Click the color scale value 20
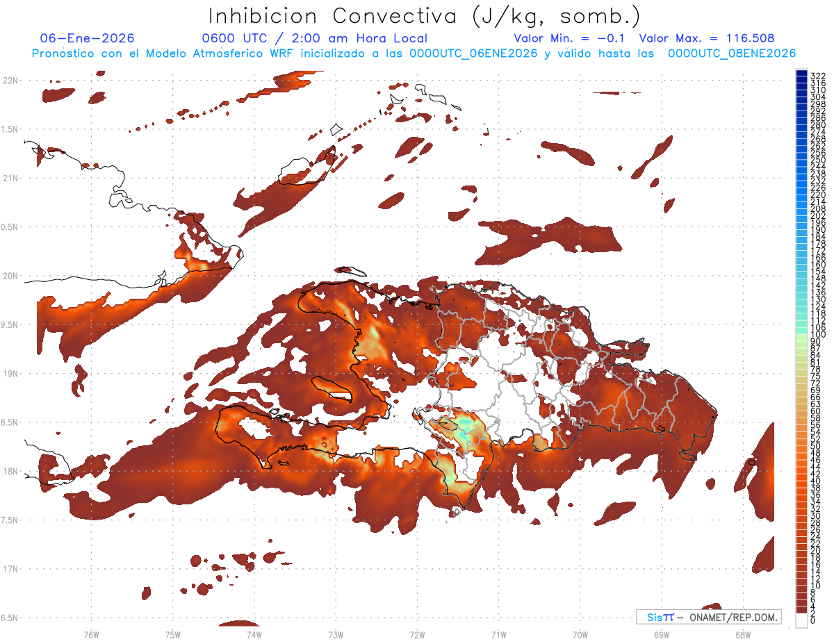The height and width of the screenshot is (644, 834). point(816,551)
